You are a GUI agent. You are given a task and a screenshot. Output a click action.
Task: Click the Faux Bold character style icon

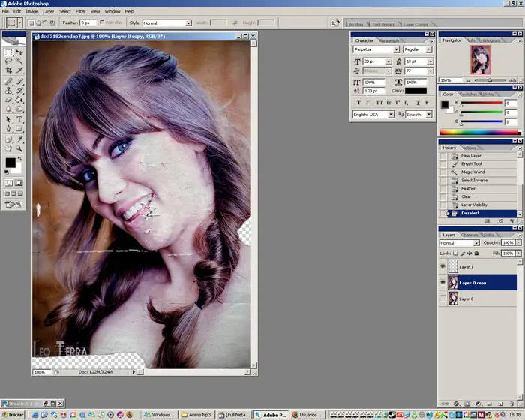coord(358,102)
